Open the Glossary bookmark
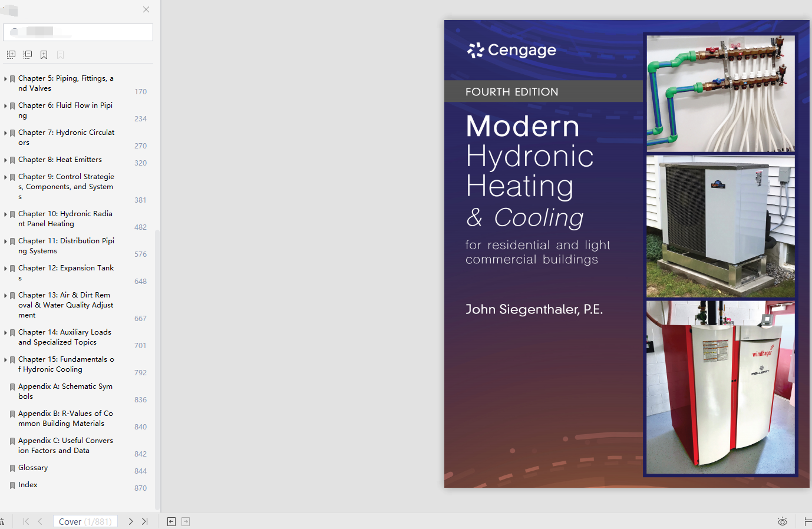 tap(33, 468)
